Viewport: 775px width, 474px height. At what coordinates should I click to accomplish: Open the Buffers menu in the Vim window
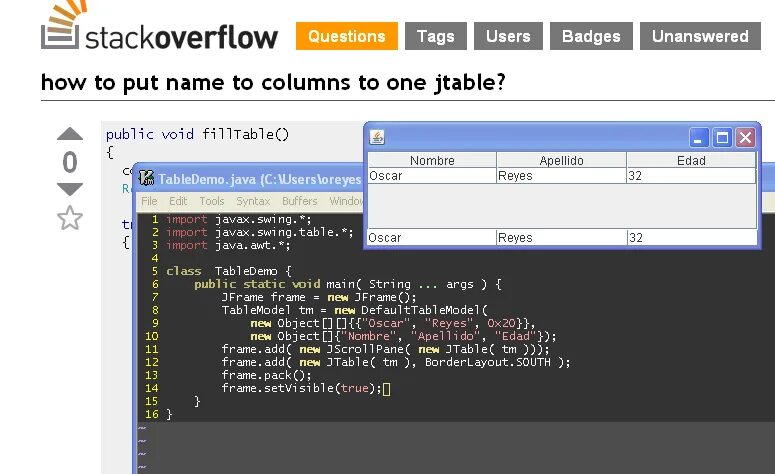[300, 201]
